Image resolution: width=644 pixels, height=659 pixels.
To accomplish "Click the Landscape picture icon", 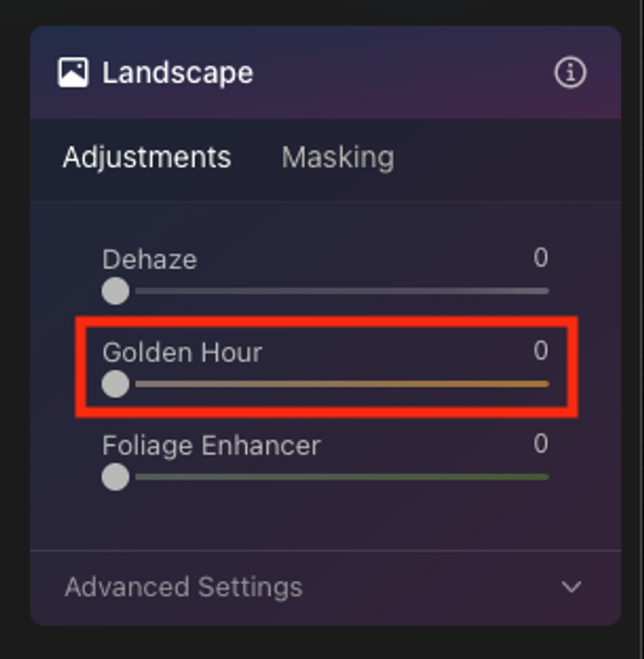I will tap(73, 73).
